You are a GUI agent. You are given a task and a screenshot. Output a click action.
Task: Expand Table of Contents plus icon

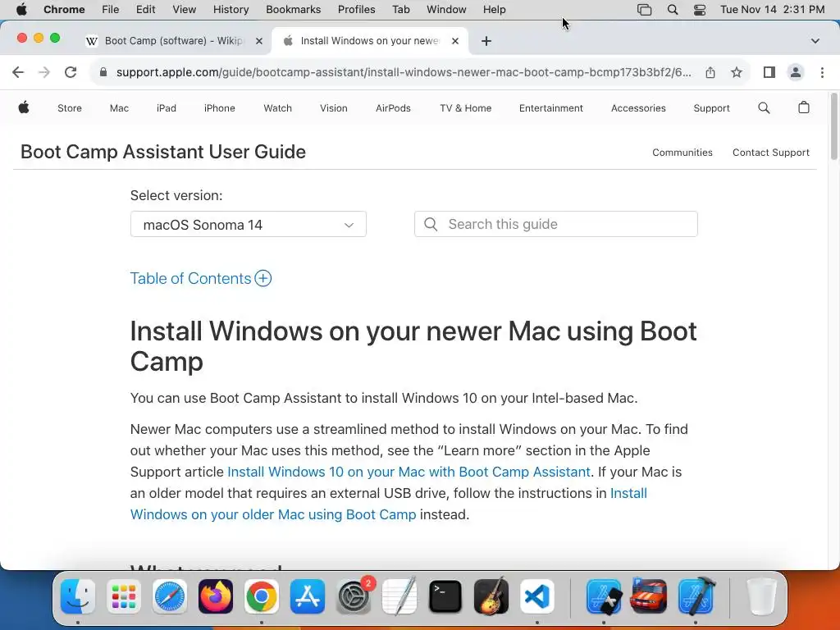coord(263,279)
